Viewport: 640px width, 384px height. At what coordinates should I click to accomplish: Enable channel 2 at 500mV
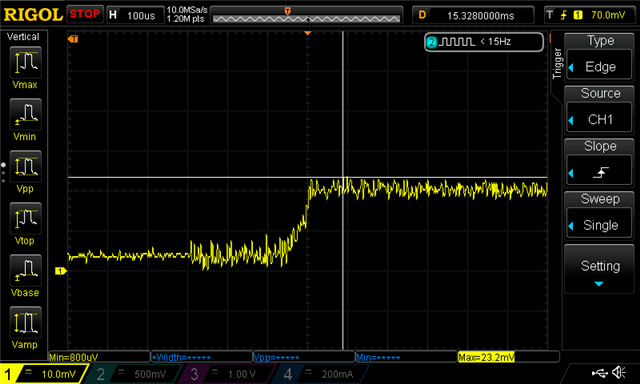(133, 374)
